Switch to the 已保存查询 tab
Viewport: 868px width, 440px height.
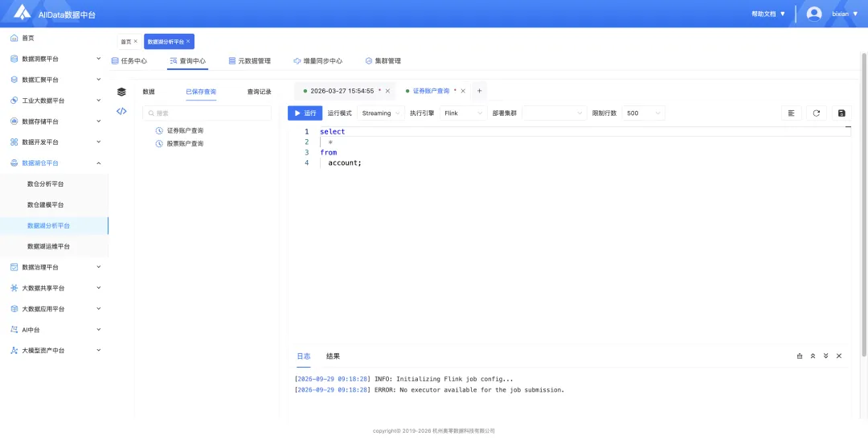coord(201,92)
